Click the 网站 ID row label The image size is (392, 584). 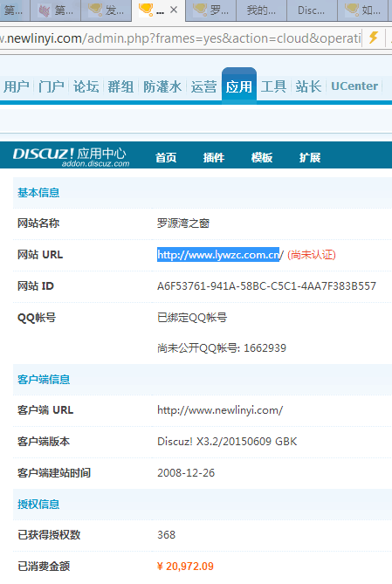(36, 286)
